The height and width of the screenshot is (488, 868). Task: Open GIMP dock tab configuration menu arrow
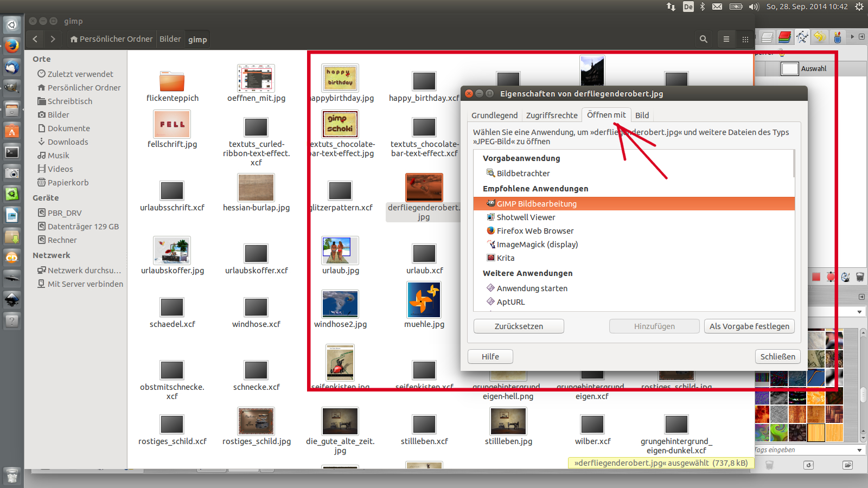[861, 37]
